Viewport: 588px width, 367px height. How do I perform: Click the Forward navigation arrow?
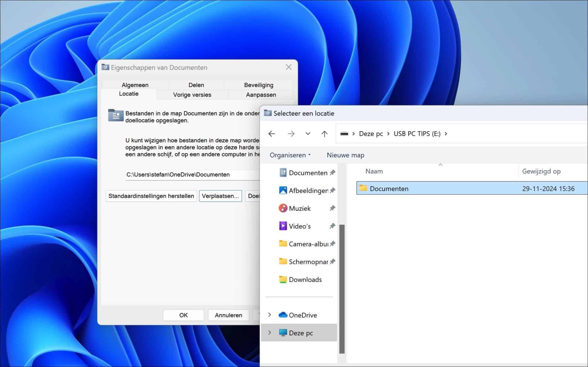[x=291, y=134]
